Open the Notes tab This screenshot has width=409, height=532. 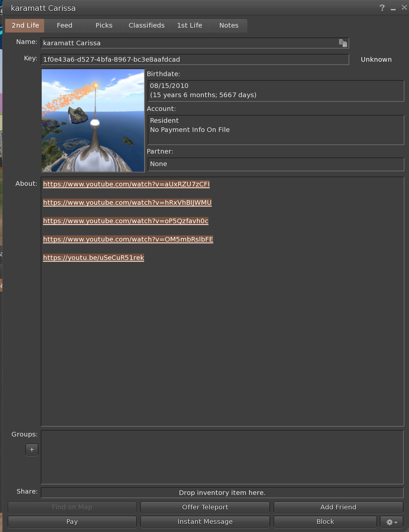pos(229,26)
